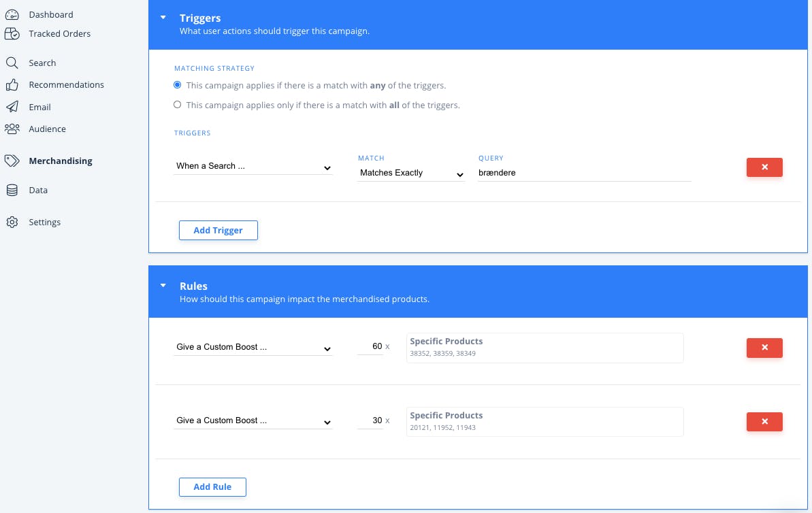
Task: Open Dashboard in the sidebar
Action: pyautogui.click(x=51, y=14)
